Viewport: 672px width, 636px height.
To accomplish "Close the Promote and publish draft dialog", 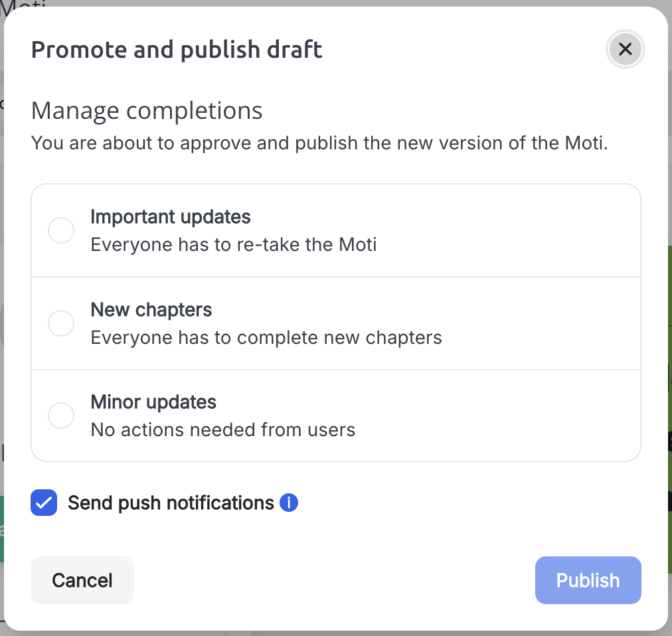I will click(x=626, y=49).
